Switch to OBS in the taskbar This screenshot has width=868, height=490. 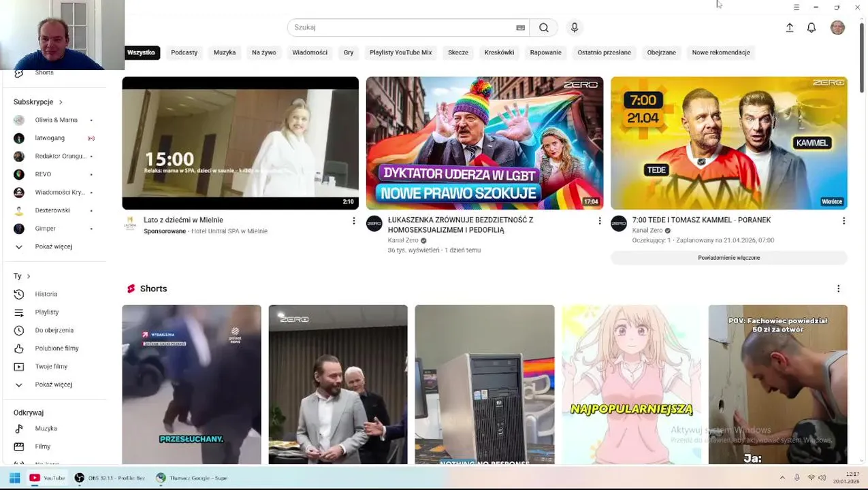pos(110,478)
